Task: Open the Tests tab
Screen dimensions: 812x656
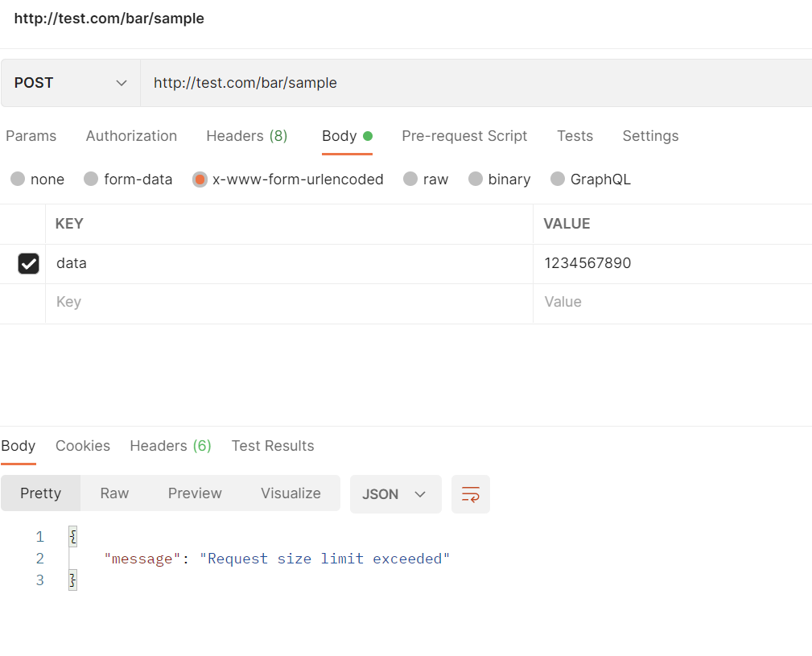Action: (x=575, y=136)
